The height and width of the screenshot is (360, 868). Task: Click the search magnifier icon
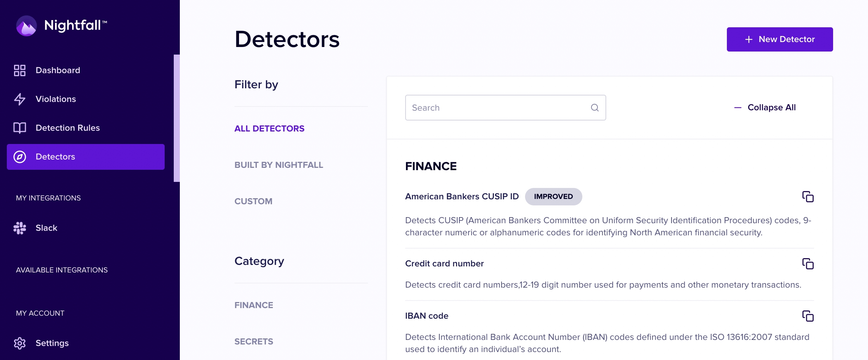594,108
